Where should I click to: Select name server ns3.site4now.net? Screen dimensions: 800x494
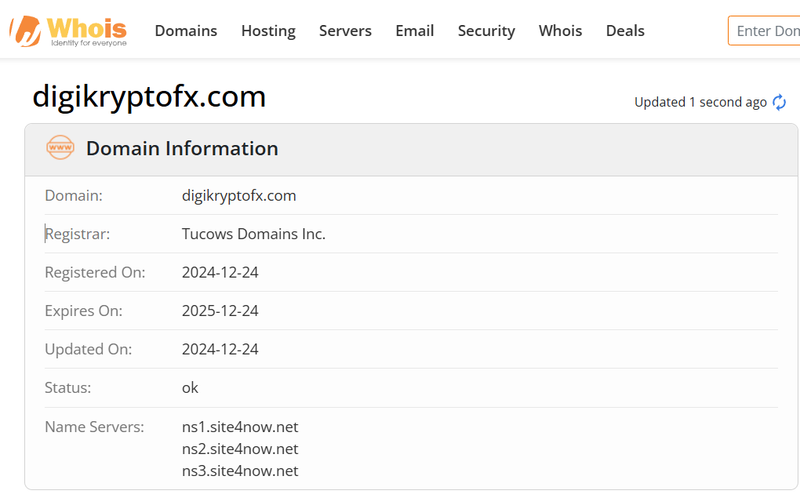240,471
